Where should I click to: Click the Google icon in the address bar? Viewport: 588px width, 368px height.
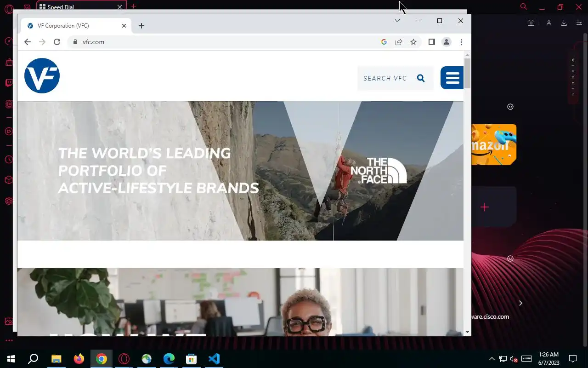(x=384, y=42)
